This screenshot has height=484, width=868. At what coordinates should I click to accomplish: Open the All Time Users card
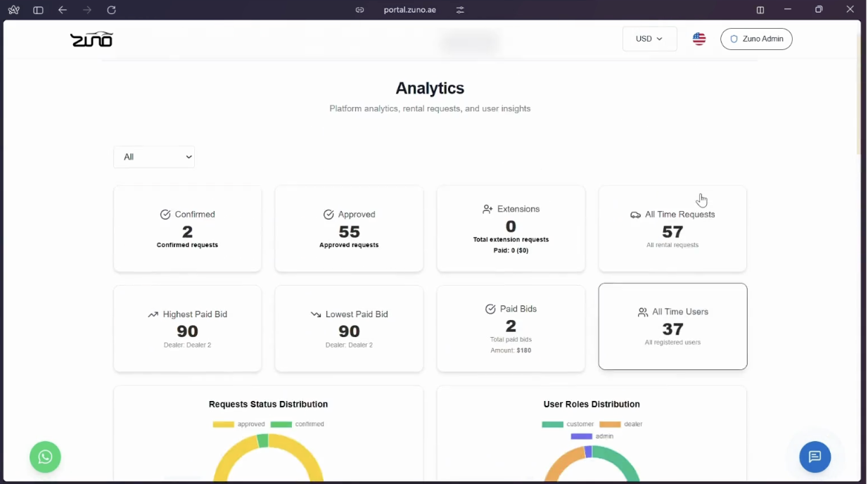coord(673,326)
